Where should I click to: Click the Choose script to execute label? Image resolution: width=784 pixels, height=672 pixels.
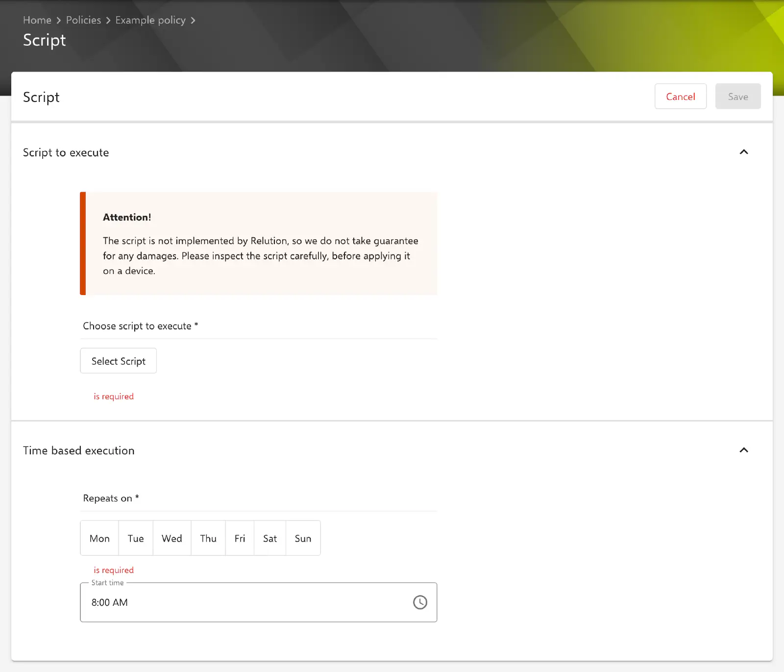[141, 326]
